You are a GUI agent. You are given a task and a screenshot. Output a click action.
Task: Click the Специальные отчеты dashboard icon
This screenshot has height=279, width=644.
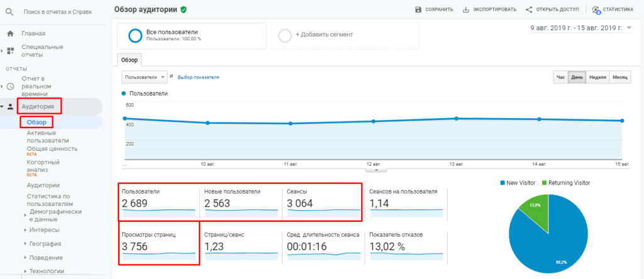point(10,51)
